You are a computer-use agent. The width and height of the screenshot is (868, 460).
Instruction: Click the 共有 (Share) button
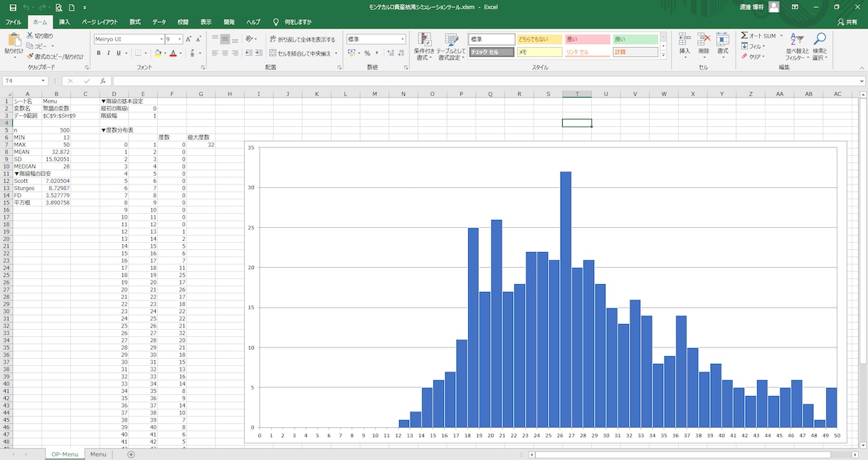847,22
